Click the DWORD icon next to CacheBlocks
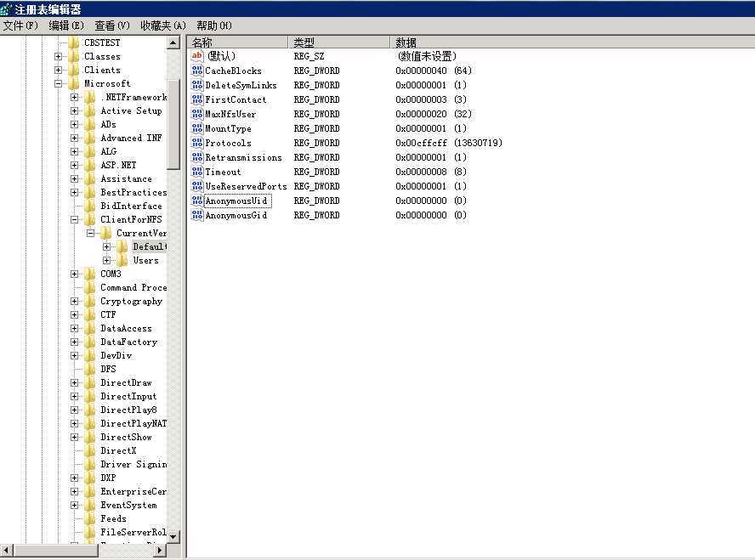Image resolution: width=755 pixels, height=560 pixels. (197, 71)
